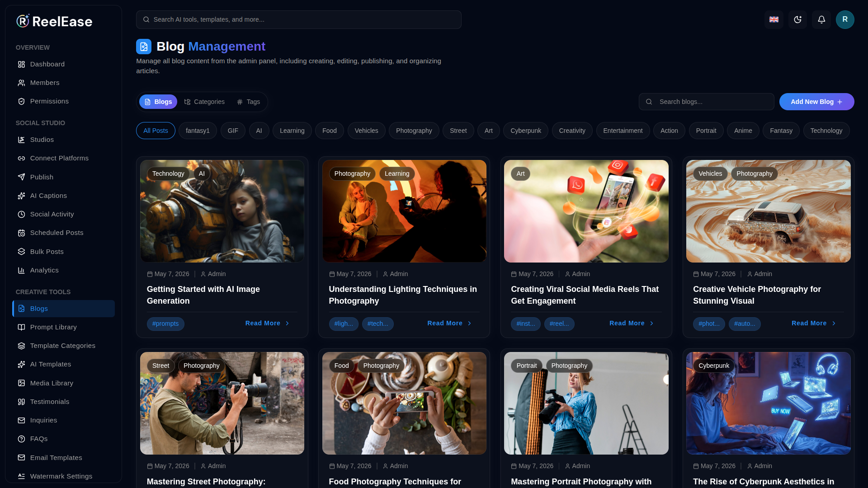Toggle dark mode with the moon icon
The image size is (868, 488).
pos(797,19)
